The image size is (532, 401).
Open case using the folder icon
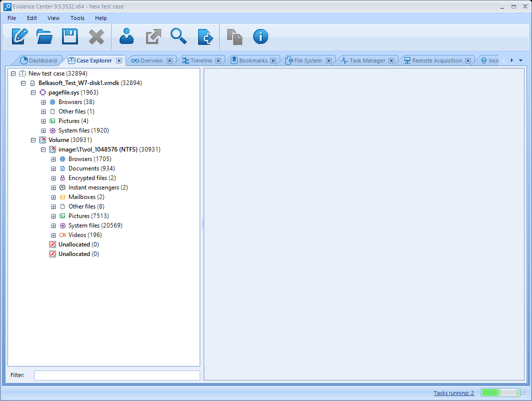coord(45,36)
